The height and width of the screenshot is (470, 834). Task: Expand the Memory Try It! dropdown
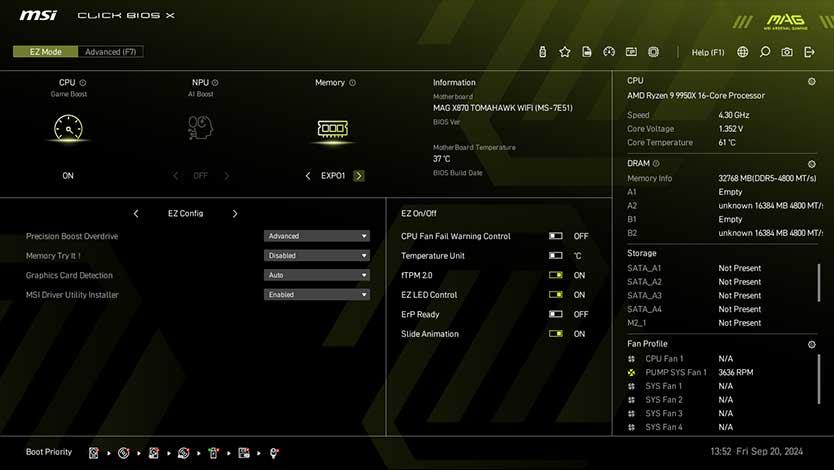(317, 256)
